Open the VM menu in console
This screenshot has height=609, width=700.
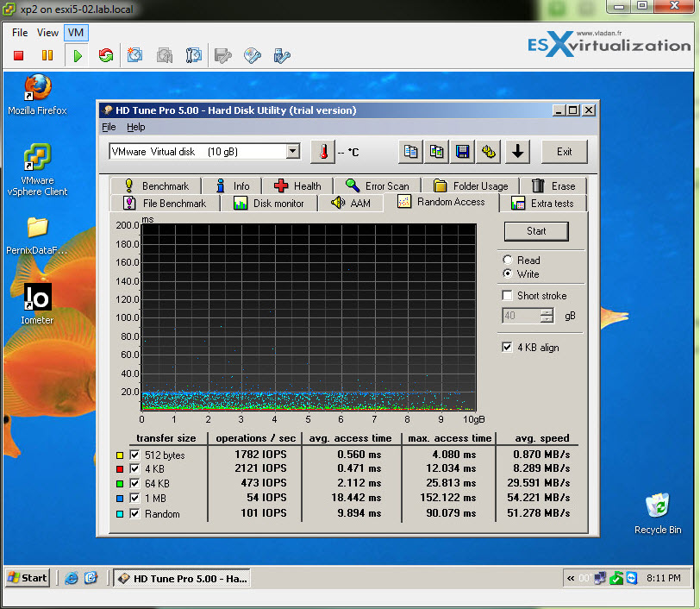click(x=76, y=33)
